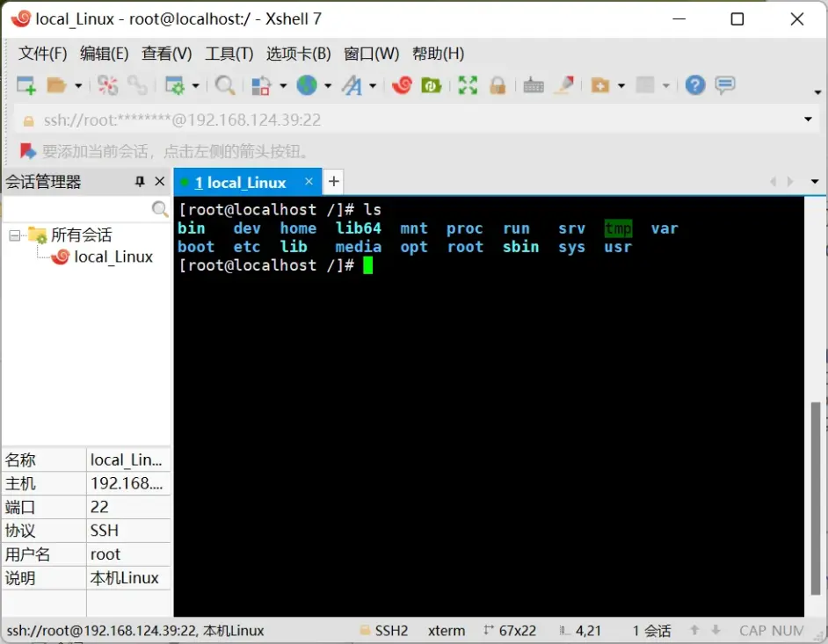Viewport: 828px width, 644px height.
Task: Click the 协议 value SSH
Action: pyautogui.click(x=104, y=531)
